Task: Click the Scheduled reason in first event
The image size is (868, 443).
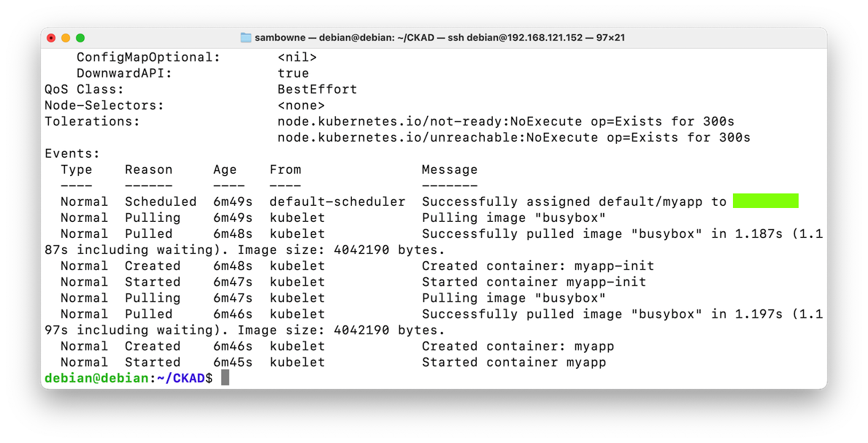Action: 161,201
